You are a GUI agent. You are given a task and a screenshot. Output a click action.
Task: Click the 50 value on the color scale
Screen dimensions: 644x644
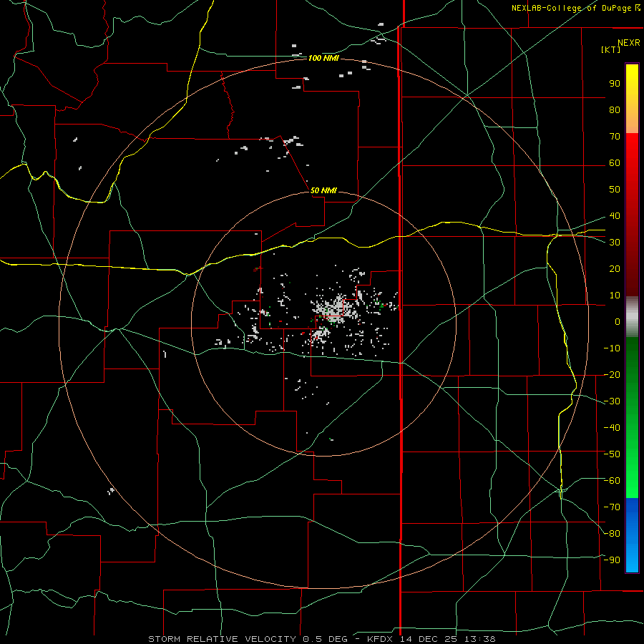pyautogui.click(x=615, y=190)
